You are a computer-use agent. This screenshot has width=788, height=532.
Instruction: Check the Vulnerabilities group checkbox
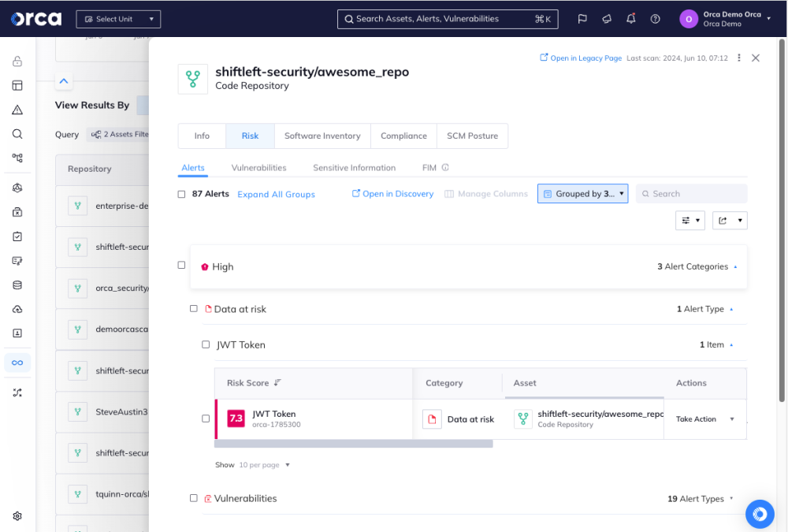194,498
